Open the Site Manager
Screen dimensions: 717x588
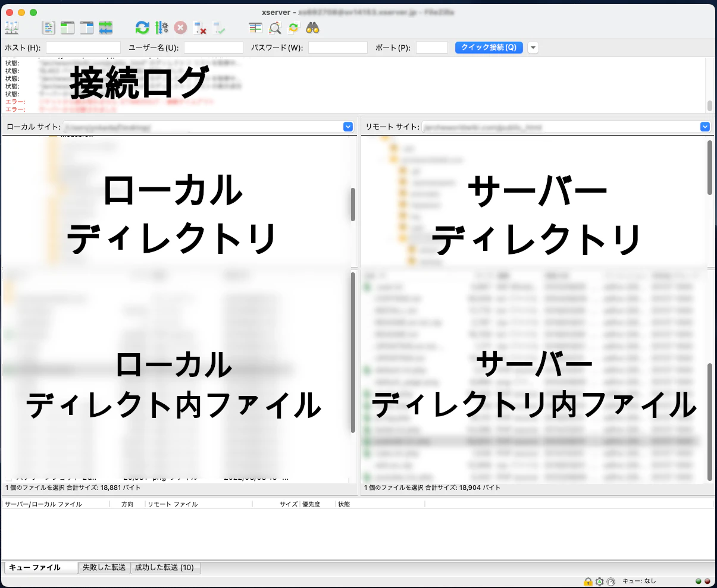pyautogui.click(x=11, y=27)
